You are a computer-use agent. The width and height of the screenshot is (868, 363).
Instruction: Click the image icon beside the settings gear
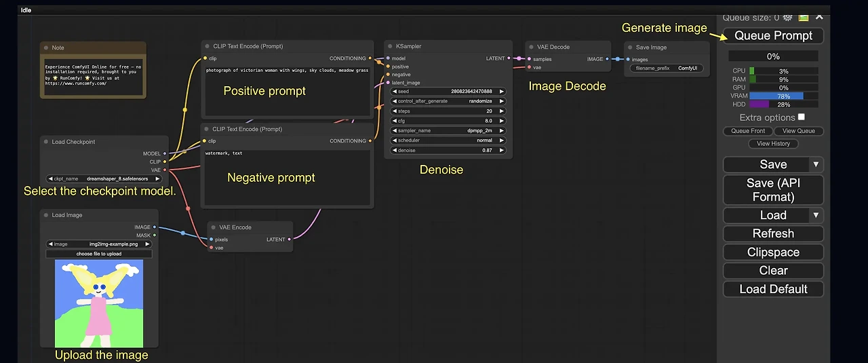[x=804, y=18]
